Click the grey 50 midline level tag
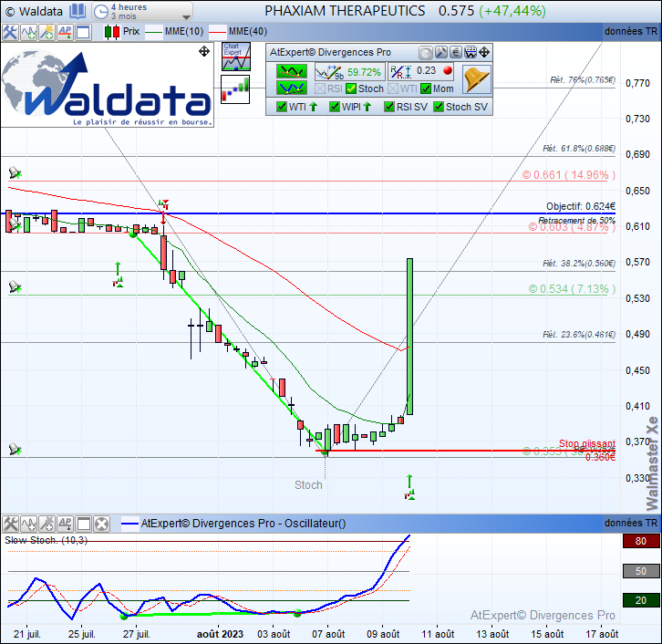This screenshot has height=644, width=662. click(640, 571)
